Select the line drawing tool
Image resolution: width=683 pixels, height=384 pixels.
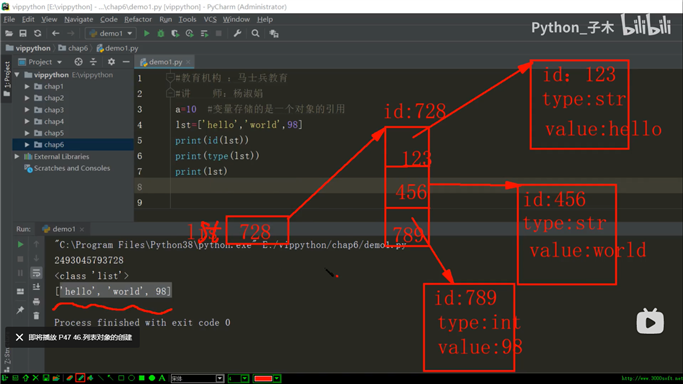[101, 378]
